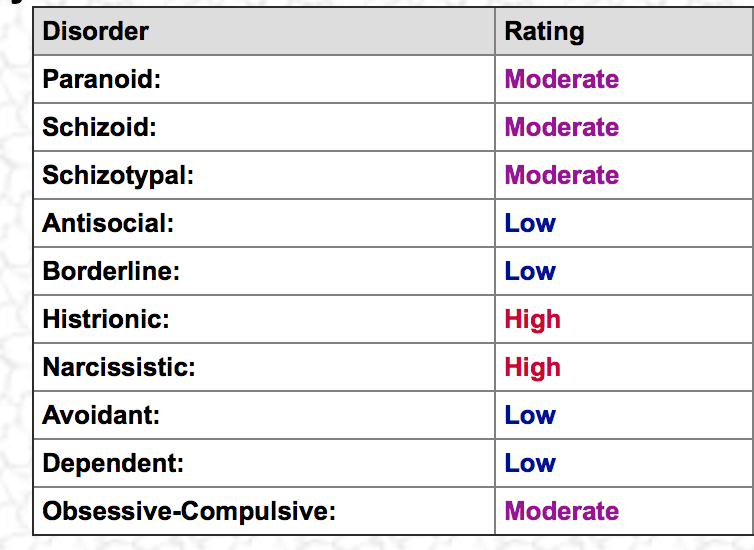Screen dimensions: 754x550
Task: Select the Avoidant disorder label
Action: [101, 415]
